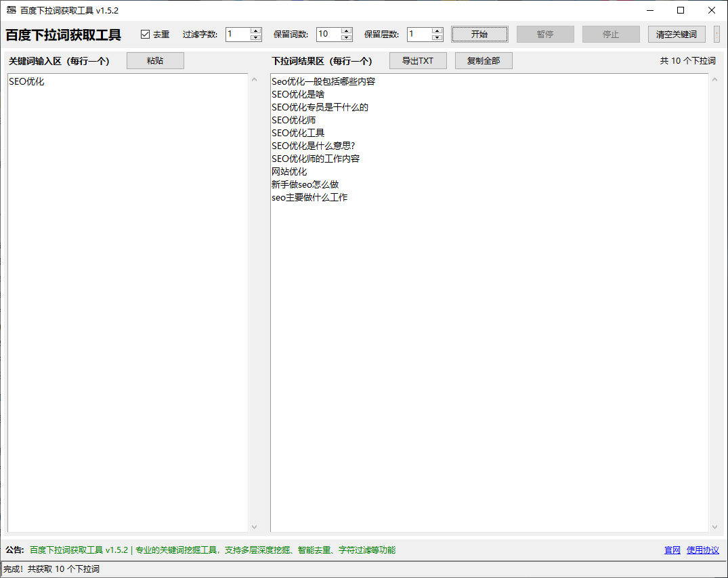Open the 使用协议 link
Image resolution: width=728 pixels, height=578 pixels.
pos(703,550)
